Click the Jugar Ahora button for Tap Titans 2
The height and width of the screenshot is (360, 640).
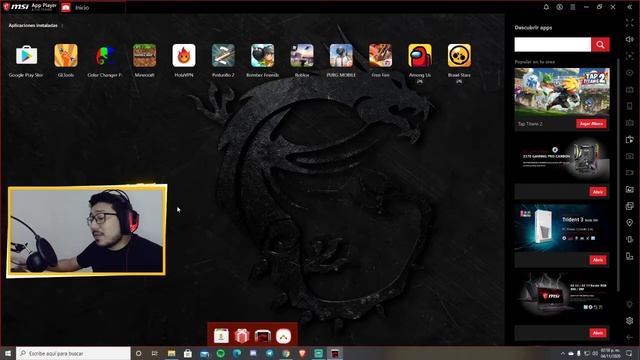591,124
